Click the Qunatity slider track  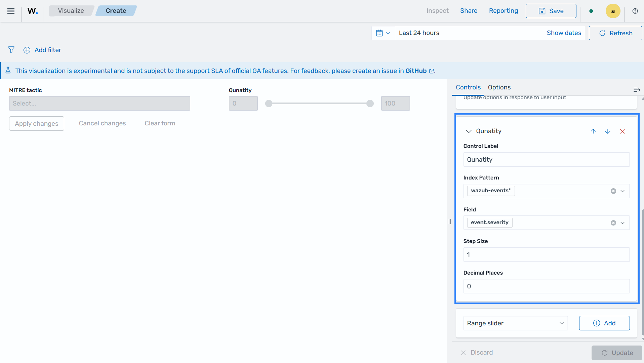pos(319,104)
